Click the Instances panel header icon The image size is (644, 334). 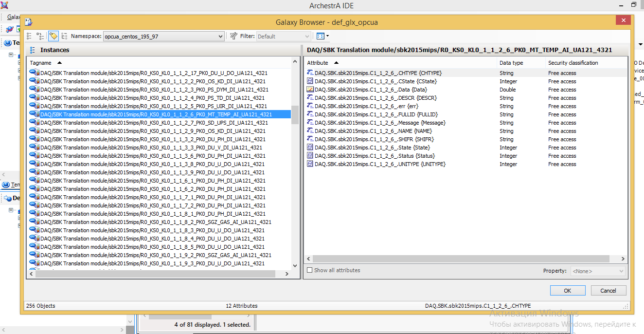point(33,50)
